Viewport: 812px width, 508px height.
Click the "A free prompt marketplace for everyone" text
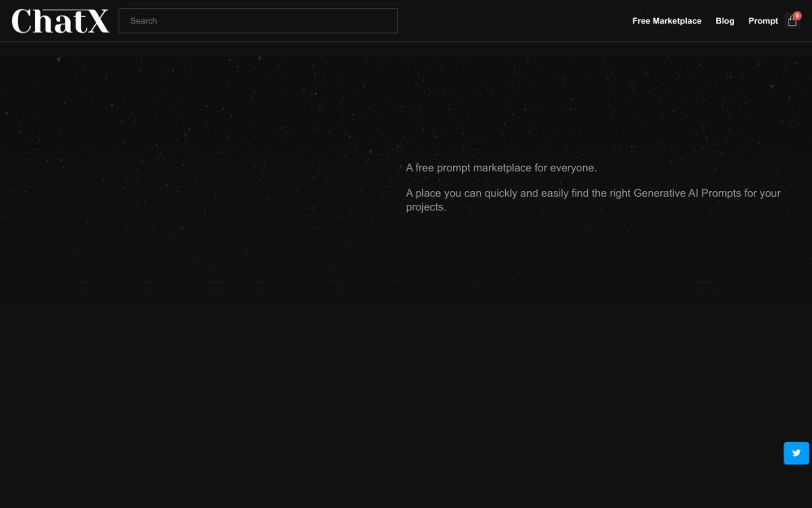501,168
